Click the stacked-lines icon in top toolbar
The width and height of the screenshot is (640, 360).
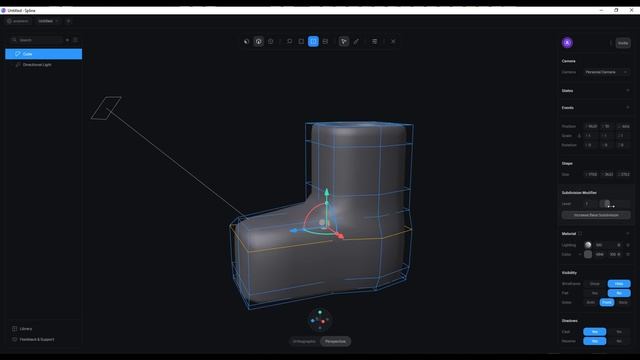click(x=374, y=41)
